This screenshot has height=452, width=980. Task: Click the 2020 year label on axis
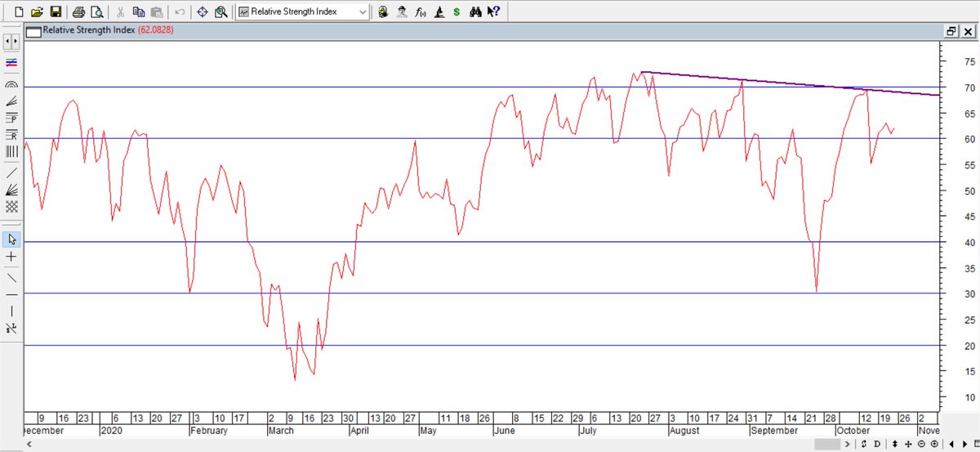coord(110,431)
